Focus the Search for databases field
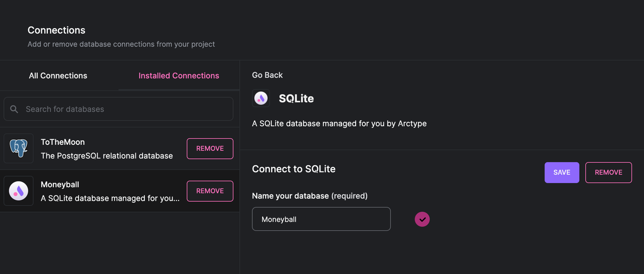 tap(118, 109)
